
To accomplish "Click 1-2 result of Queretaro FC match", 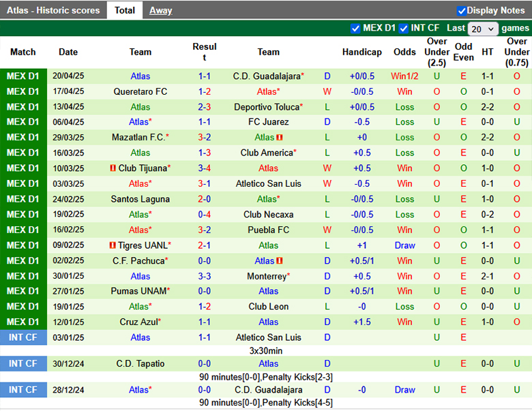I will [204, 91].
